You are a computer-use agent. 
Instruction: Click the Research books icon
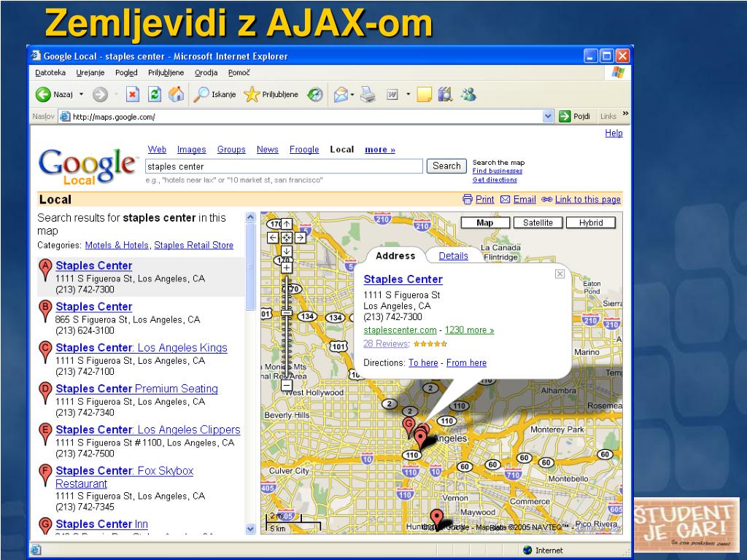click(x=445, y=94)
